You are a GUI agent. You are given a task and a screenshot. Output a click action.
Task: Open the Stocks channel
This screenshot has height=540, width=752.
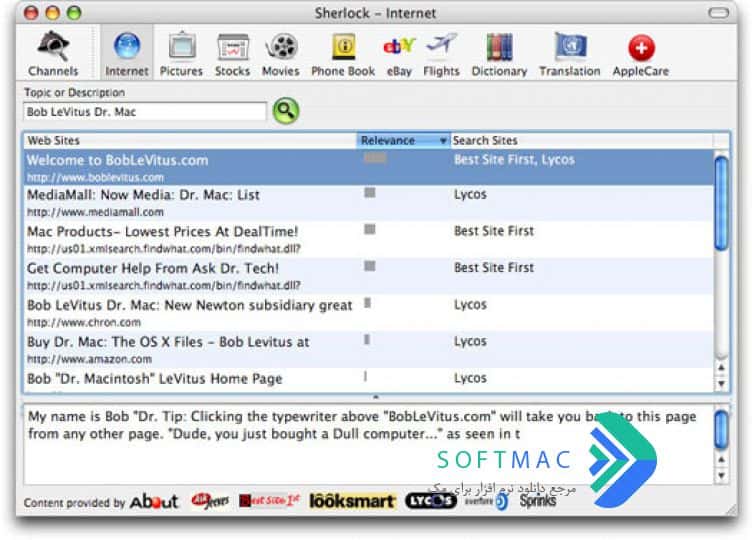click(x=233, y=54)
